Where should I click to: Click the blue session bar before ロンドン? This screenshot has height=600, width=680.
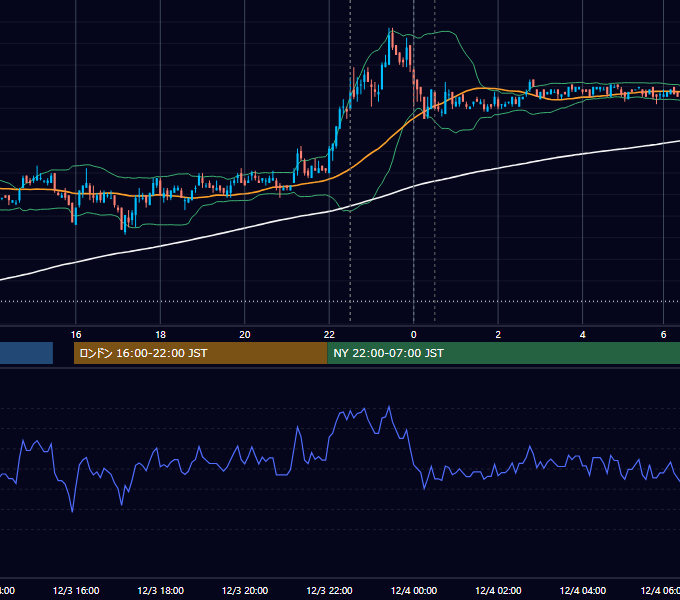(26, 353)
